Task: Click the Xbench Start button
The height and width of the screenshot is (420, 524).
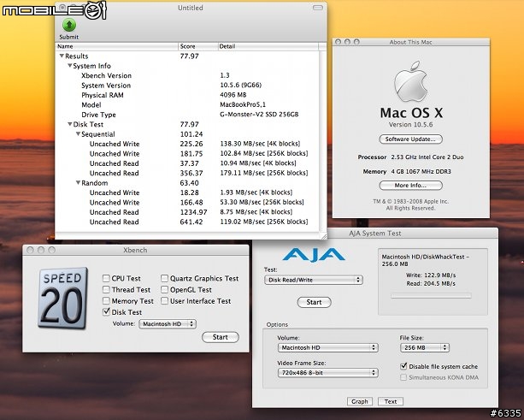Action: (x=221, y=337)
